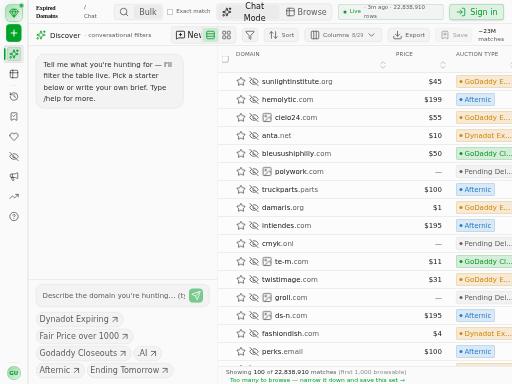Image resolution: width=512 pixels, height=384 pixels.
Task: Click the funnel filter icon
Action: coord(250,35)
